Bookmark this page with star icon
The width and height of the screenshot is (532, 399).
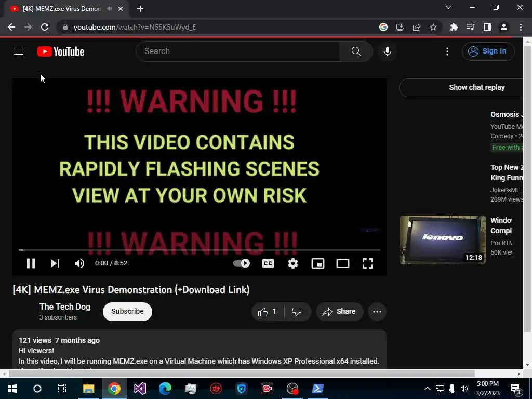(x=433, y=27)
